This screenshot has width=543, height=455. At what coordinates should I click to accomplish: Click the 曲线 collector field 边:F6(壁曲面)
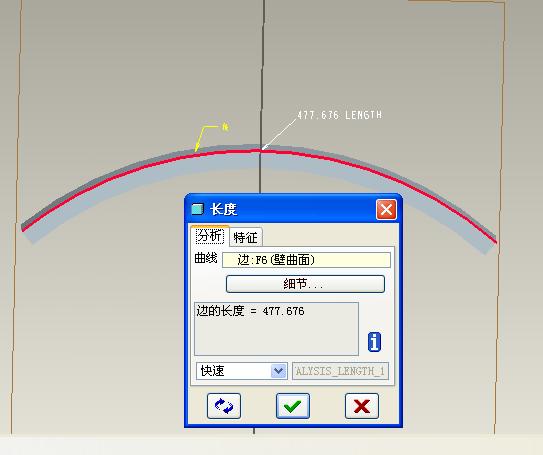click(306, 260)
